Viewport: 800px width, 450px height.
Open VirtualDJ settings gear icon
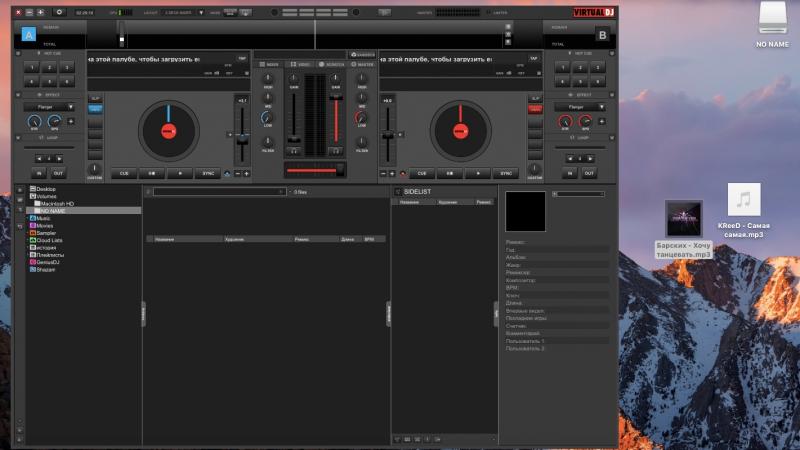coord(59,12)
